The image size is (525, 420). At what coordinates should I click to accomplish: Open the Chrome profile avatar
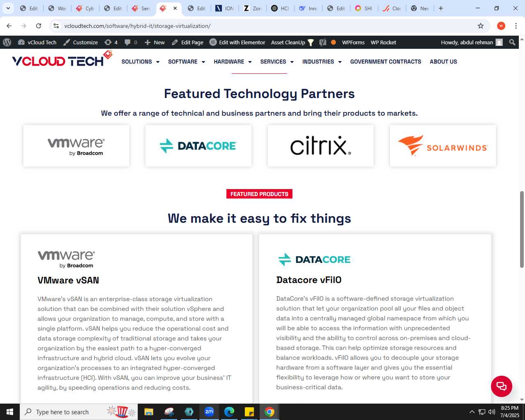click(501, 26)
